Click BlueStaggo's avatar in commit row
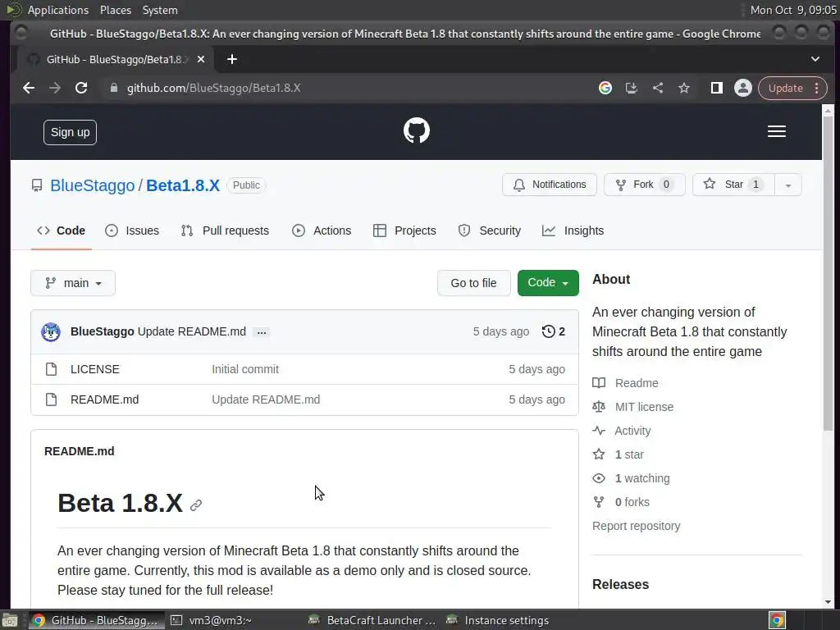 51,331
